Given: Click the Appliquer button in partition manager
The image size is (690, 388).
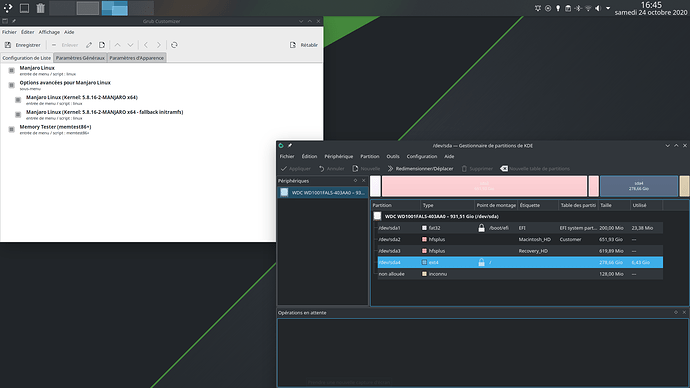Looking at the screenshot, I should 296,168.
